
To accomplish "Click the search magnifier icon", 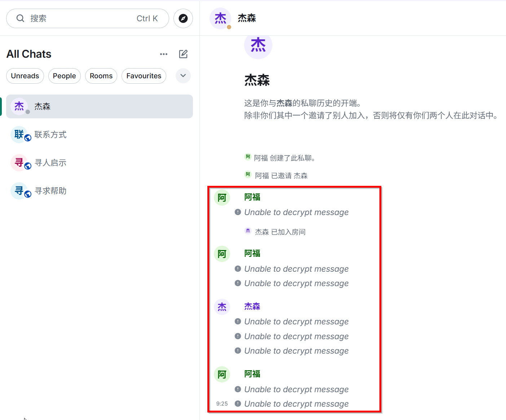I will point(21,18).
